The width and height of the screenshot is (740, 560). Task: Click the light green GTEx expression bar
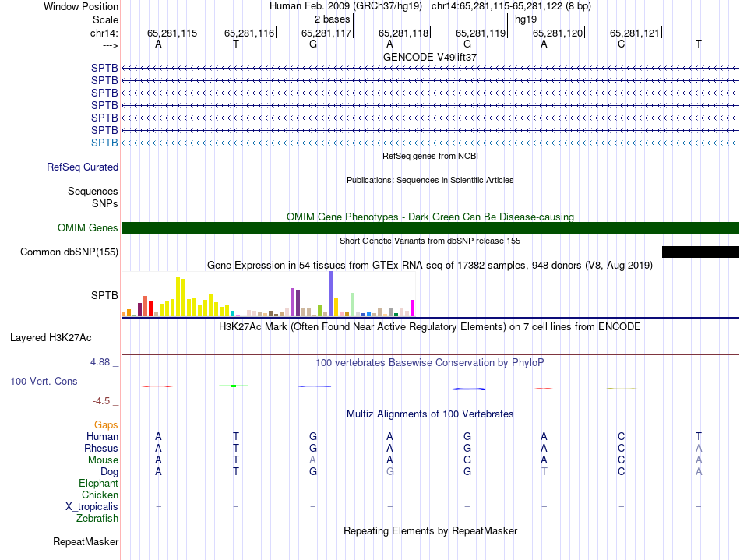pos(353,305)
